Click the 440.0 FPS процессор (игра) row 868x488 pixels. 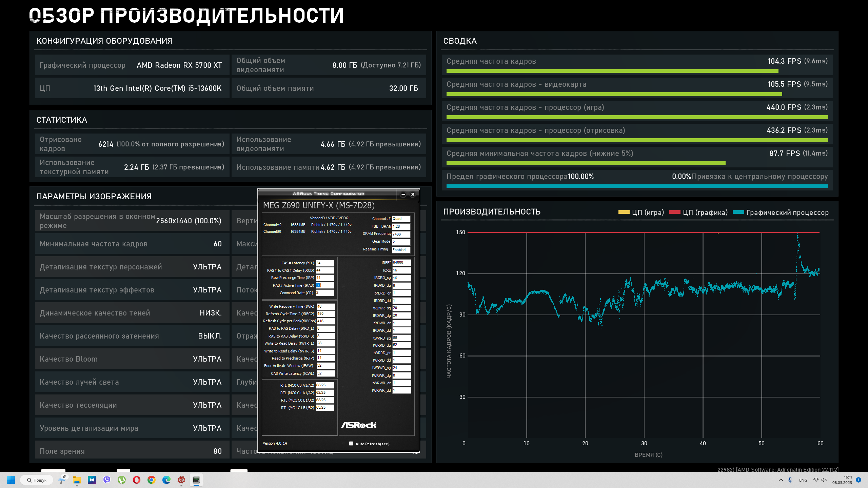coord(637,111)
